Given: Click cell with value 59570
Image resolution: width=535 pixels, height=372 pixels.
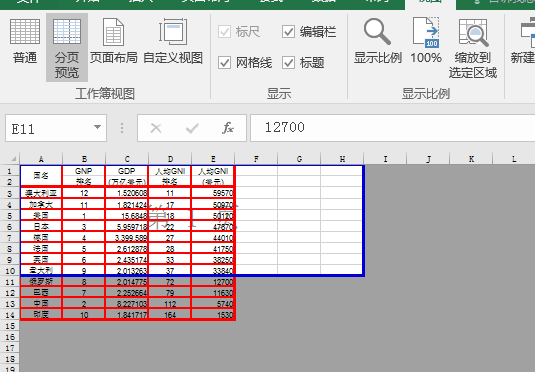Looking at the screenshot, I should tap(213, 193).
